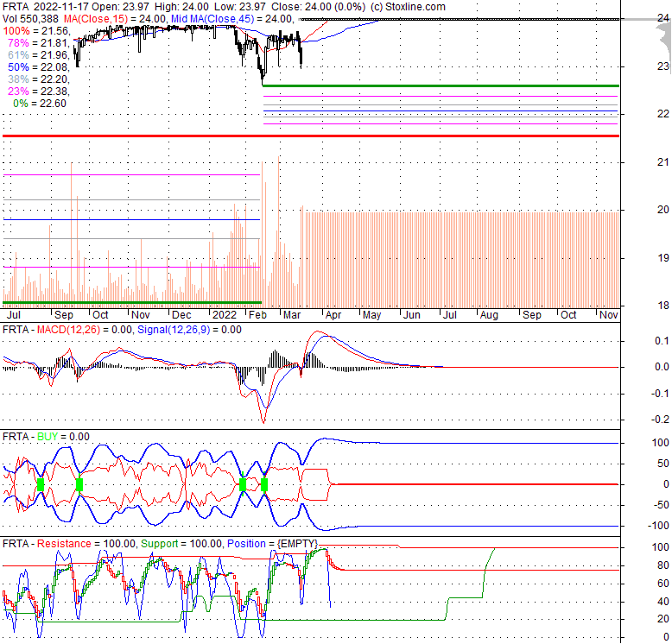Screen dimensions: 672x644
Task: Click the price axis label 21
Action: pyautogui.click(x=663, y=161)
